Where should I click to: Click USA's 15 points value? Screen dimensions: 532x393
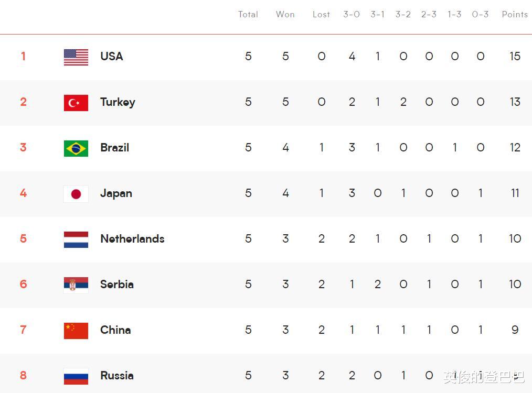[515, 57]
